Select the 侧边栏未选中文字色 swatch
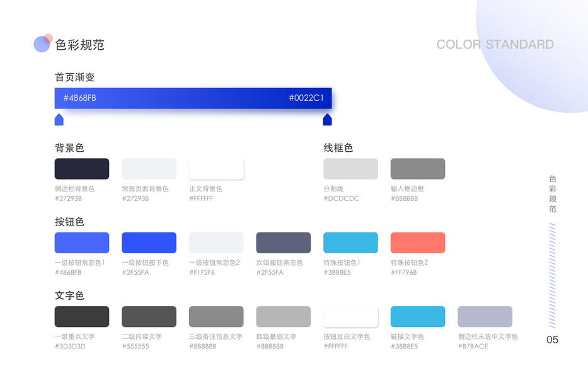 pos(485,316)
